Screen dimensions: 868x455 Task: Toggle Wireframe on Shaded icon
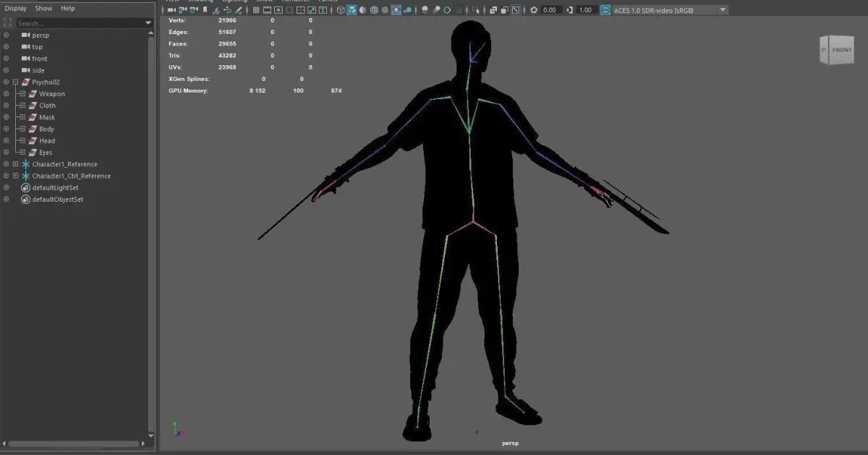374,10
